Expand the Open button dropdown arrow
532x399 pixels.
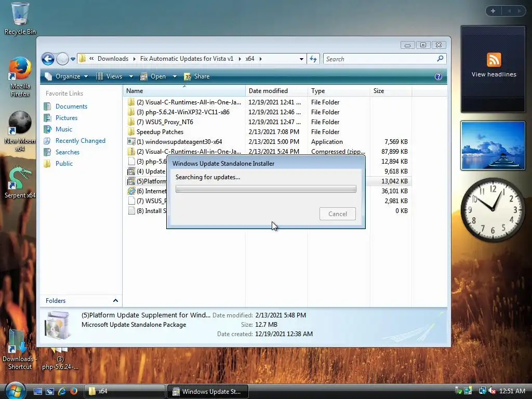click(175, 76)
